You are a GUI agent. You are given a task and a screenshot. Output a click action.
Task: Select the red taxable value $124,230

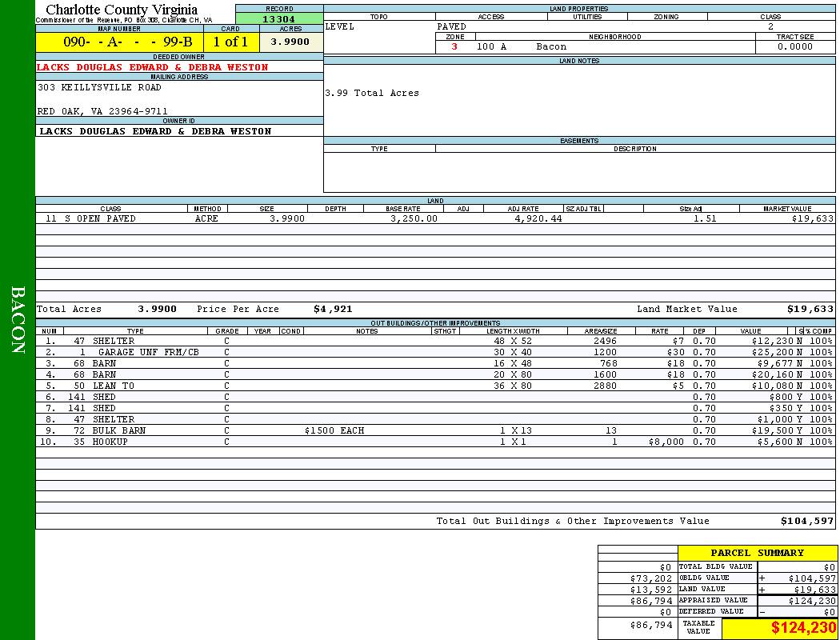(x=803, y=628)
